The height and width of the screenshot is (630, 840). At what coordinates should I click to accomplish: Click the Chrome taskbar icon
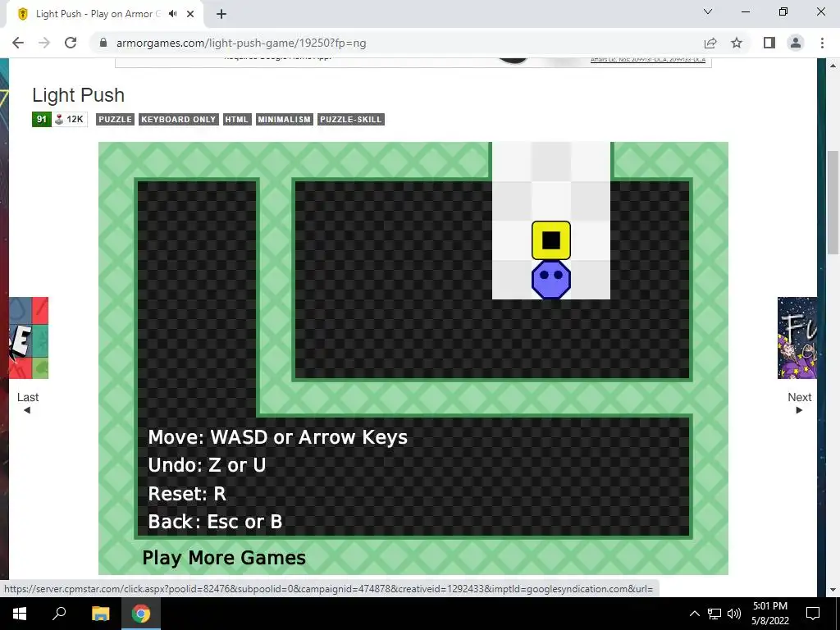(x=141, y=614)
